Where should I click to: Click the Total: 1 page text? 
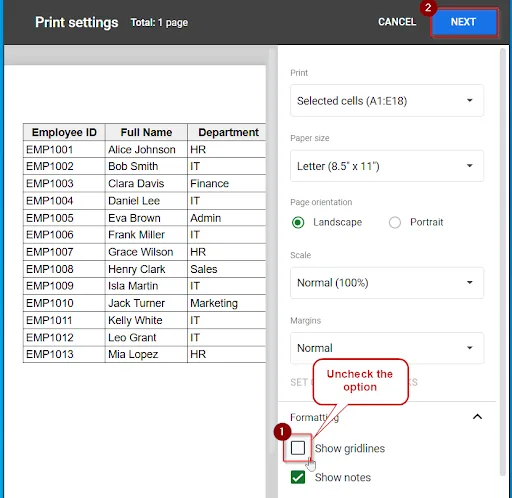coord(159,23)
